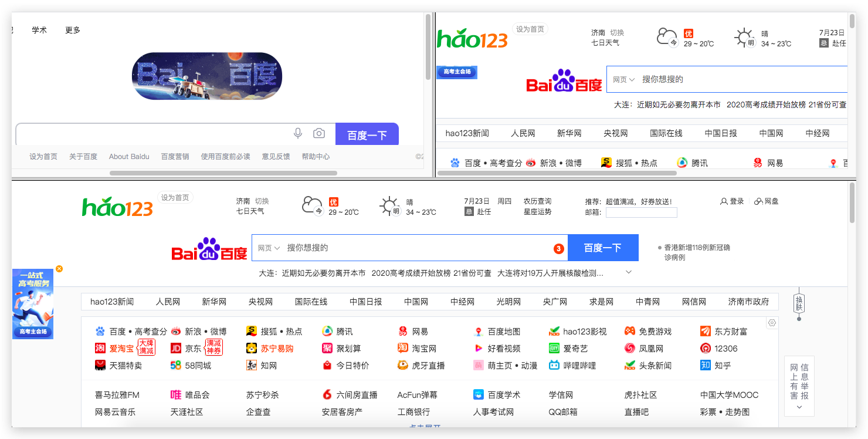This screenshot has width=868, height=439.
Task: Click the 知乎 icon link
Action: click(x=706, y=366)
